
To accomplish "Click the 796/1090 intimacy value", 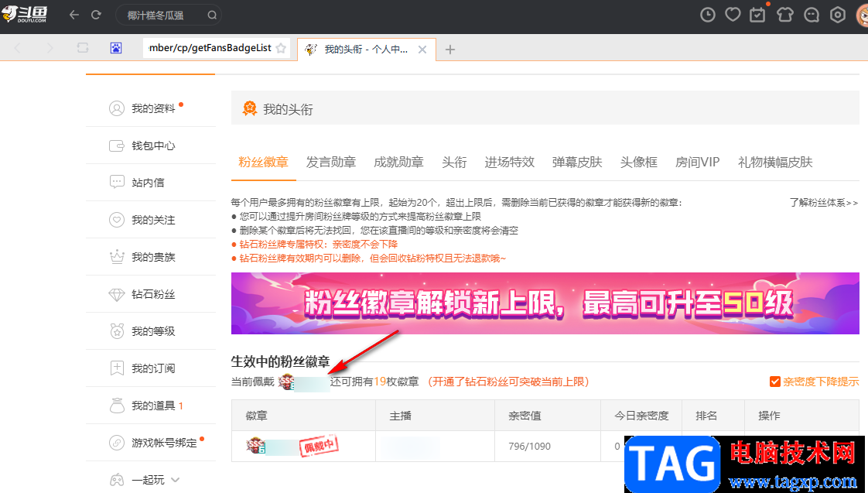I will 530,447.
